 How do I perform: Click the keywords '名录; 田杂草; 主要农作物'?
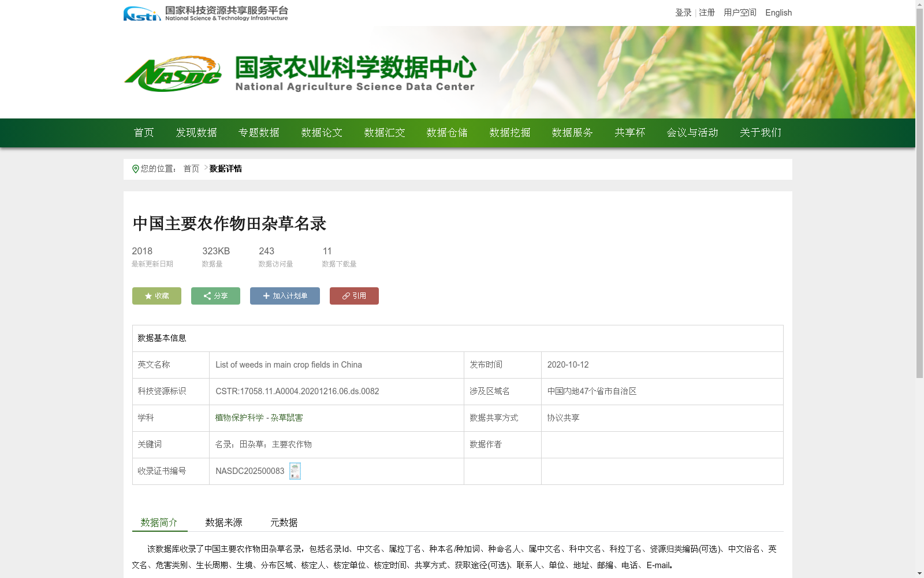[x=263, y=444]
